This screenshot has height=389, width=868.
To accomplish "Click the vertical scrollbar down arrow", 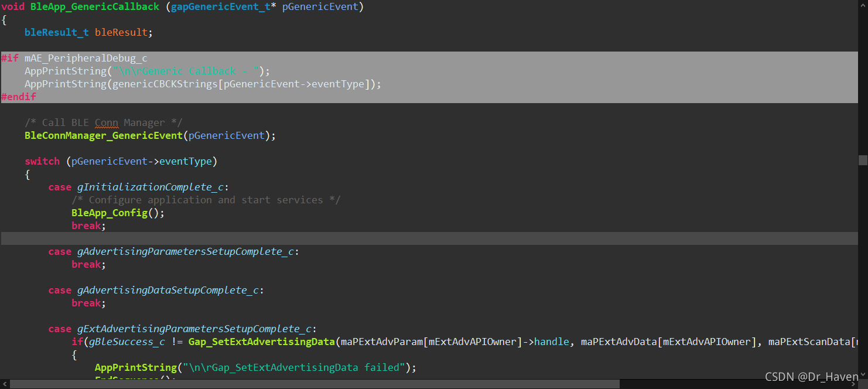I will 863,374.
